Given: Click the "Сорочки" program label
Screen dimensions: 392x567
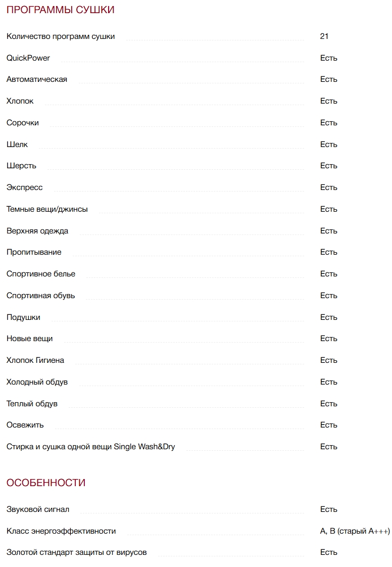Looking at the screenshot, I should coord(23,123).
